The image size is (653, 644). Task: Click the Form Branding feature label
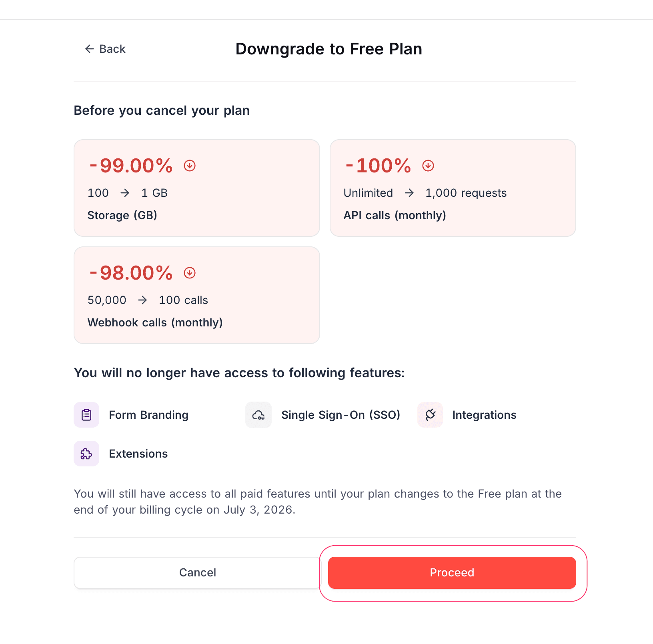[148, 415]
